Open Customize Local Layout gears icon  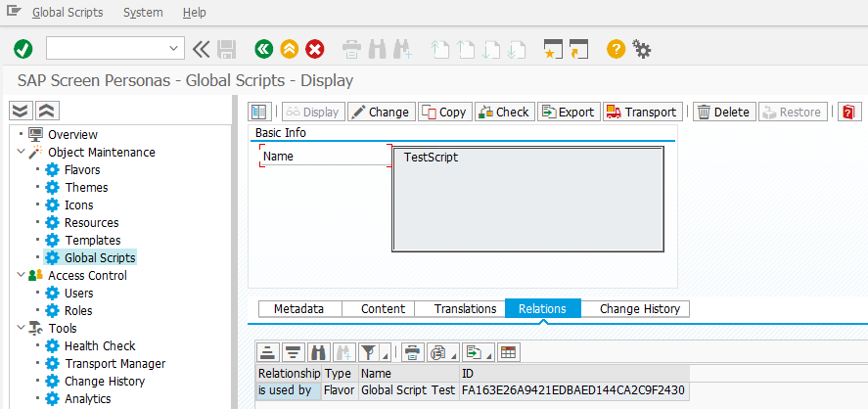pos(642,49)
